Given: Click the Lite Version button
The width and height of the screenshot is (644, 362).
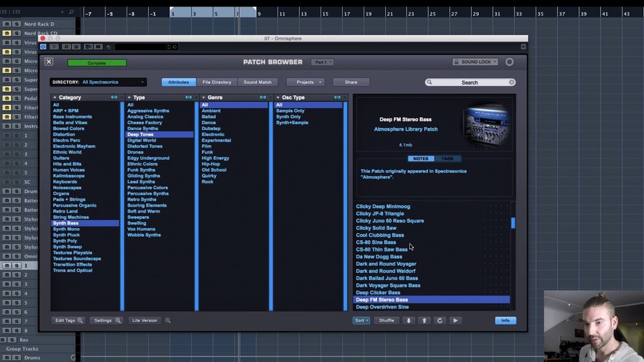Looking at the screenshot, I should click(x=145, y=320).
